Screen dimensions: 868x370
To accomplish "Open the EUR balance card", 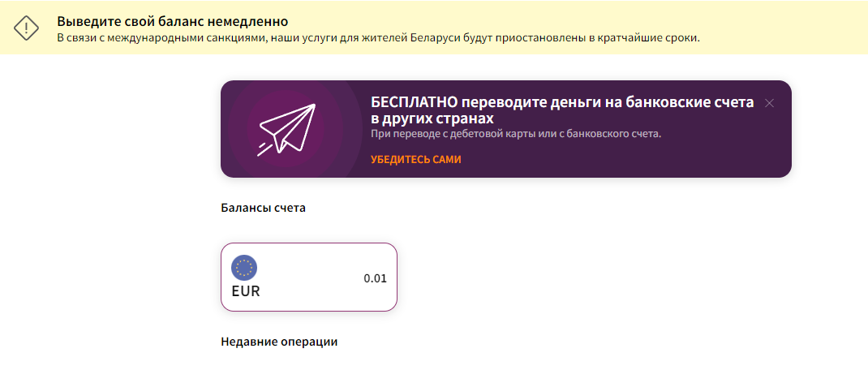I will pyautogui.click(x=308, y=277).
